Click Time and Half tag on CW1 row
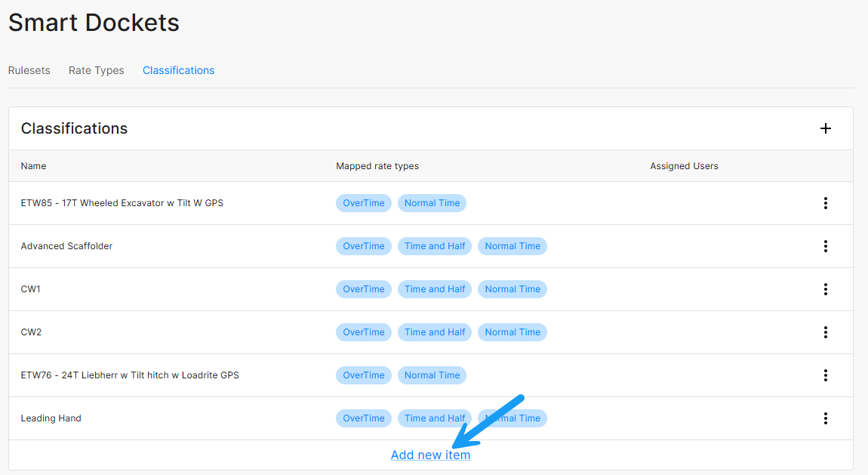Image resolution: width=868 pixels, height=475 pixels. (435, 289)
